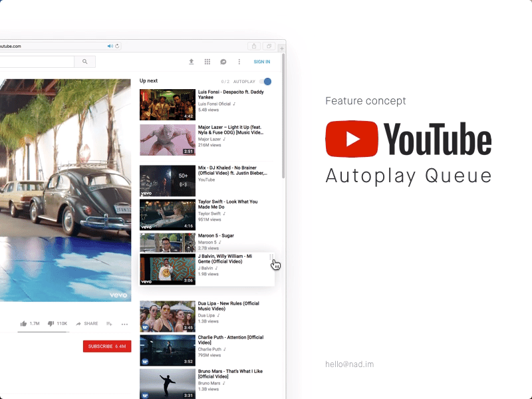The image size is (532, 399).
Task: Click the Major Lazer channel name
Action: (209, 139)
